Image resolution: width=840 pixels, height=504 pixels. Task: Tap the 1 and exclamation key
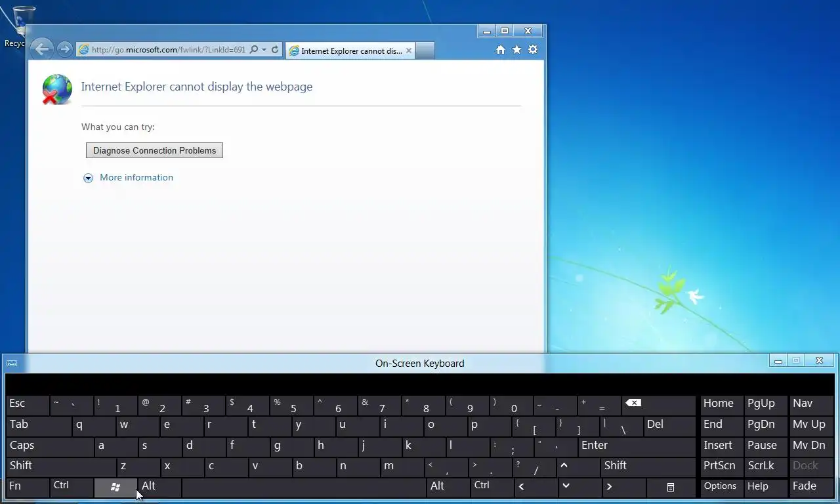click(115, 406)
